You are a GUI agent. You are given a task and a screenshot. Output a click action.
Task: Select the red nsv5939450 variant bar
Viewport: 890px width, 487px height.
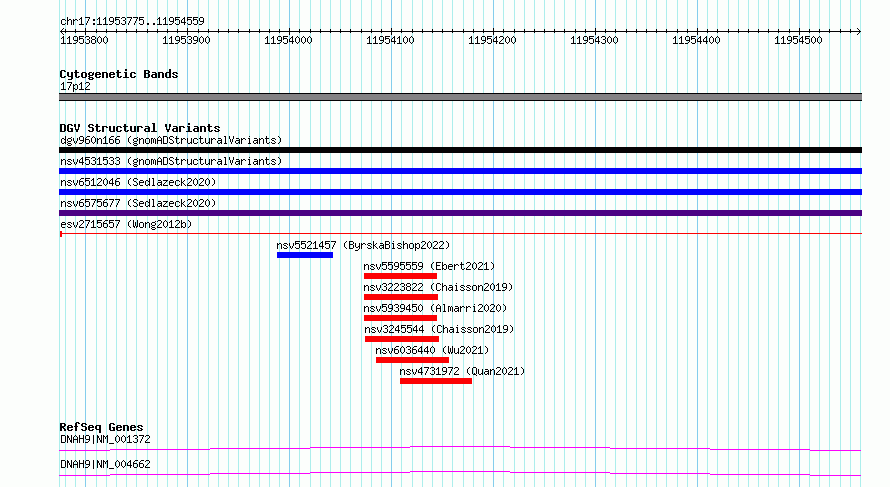pos(400,318)
